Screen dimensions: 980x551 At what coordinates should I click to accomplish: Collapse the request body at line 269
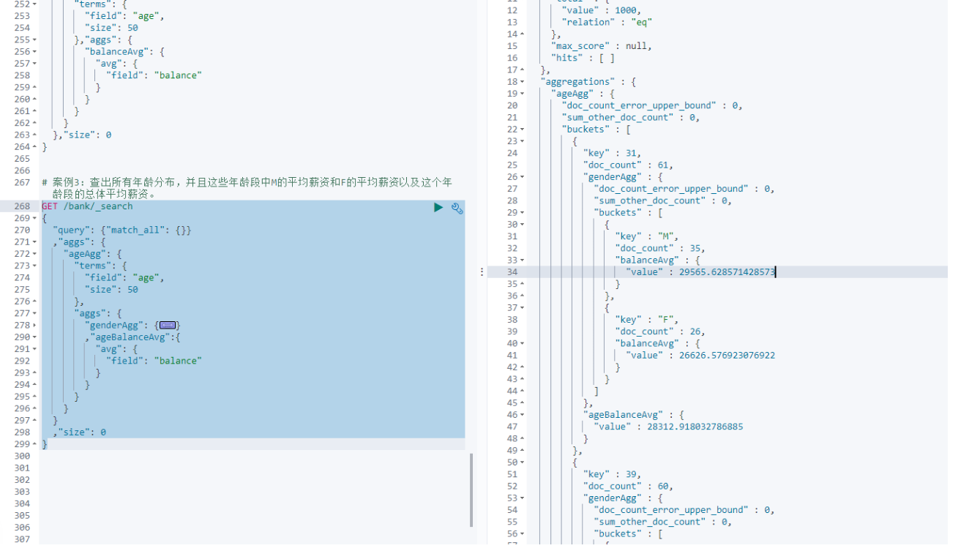pyautogui.click(x=36, y=218)
